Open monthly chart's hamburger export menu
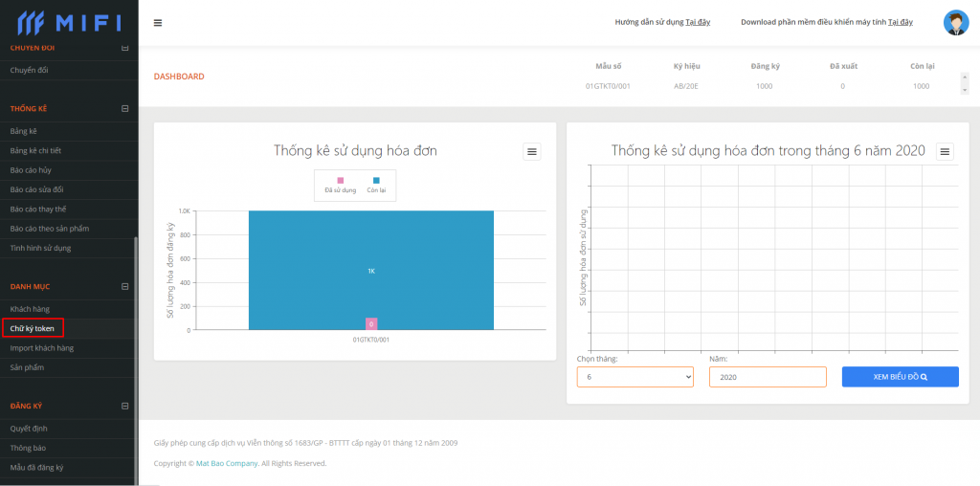 (945, 151)
